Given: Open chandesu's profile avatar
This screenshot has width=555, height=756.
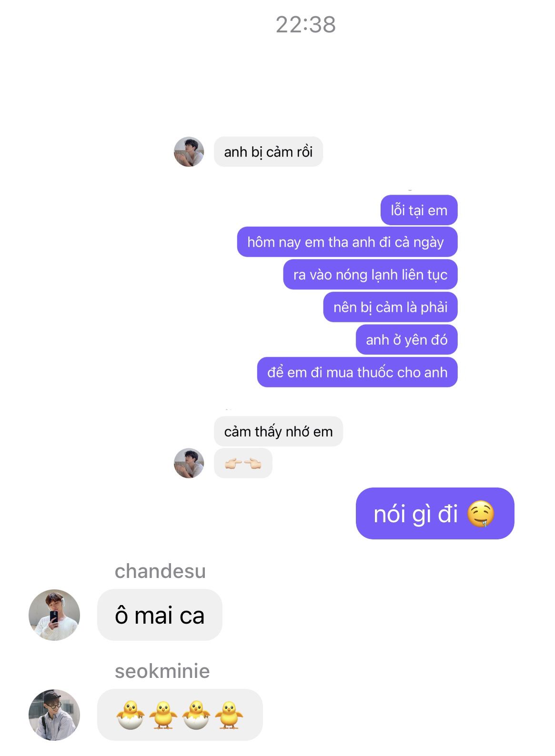Looking at the screenshot, I should [x=54, y=615].
